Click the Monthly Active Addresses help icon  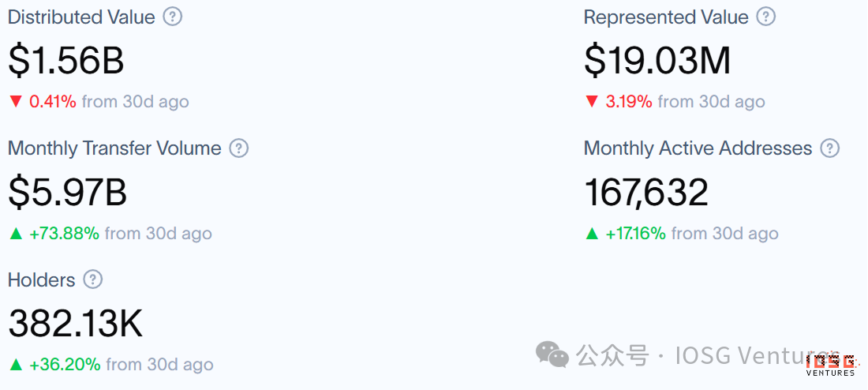[x=830, y=148]
